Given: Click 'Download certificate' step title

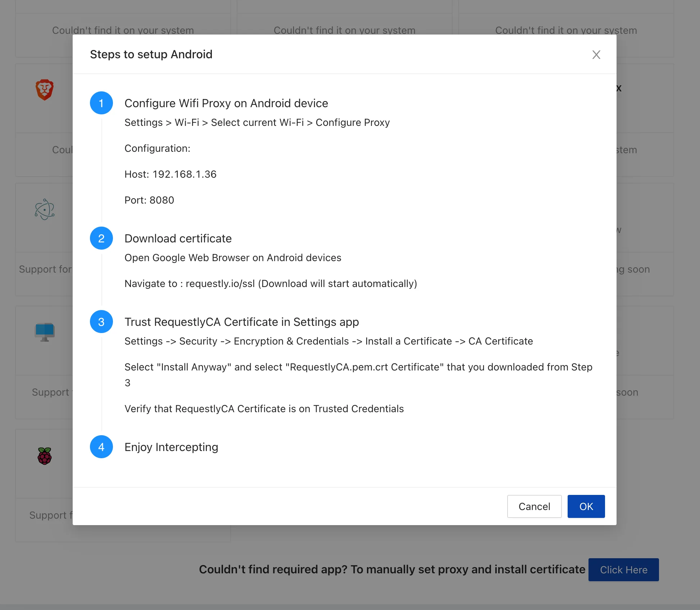Looking at the screenshot, I should coord(178,238).
